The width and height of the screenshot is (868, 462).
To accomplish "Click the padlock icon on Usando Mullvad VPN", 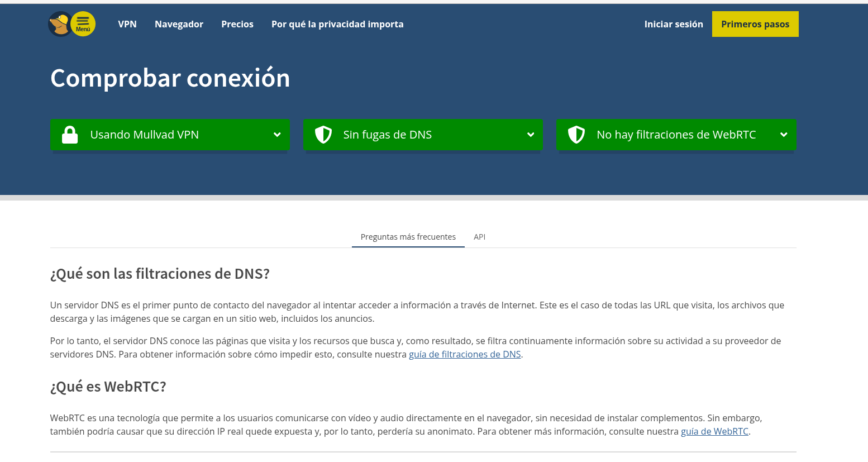I will click(x=70, y=135).
